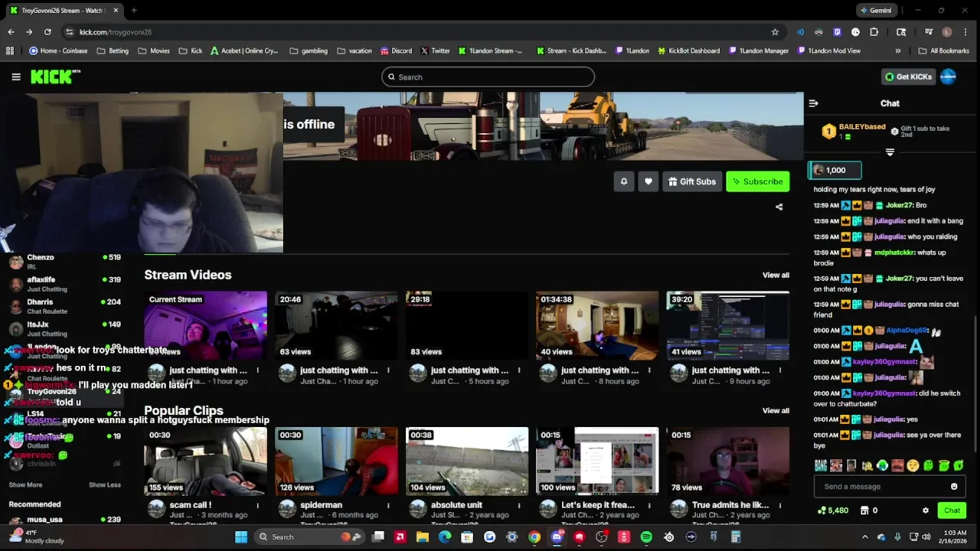Open the Discord bookmark

coord(396,51)
